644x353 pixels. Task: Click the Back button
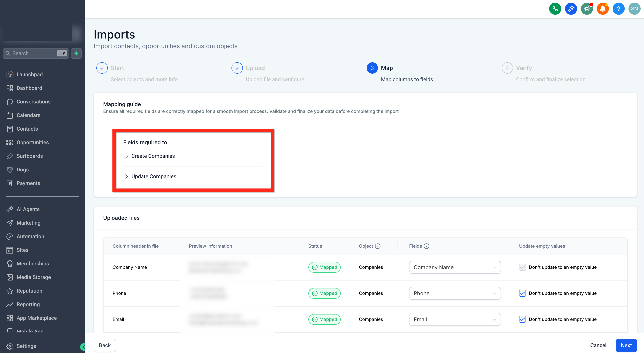105,345
